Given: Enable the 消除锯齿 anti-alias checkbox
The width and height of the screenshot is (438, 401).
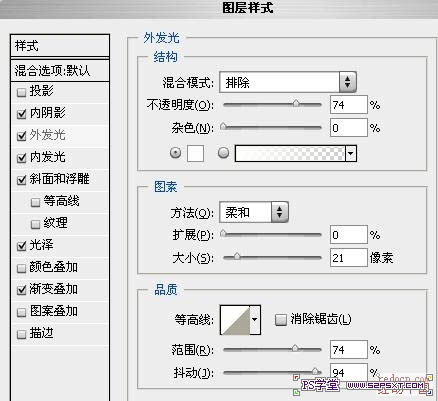Looking at the screenshot, I should tap(281, 320).
